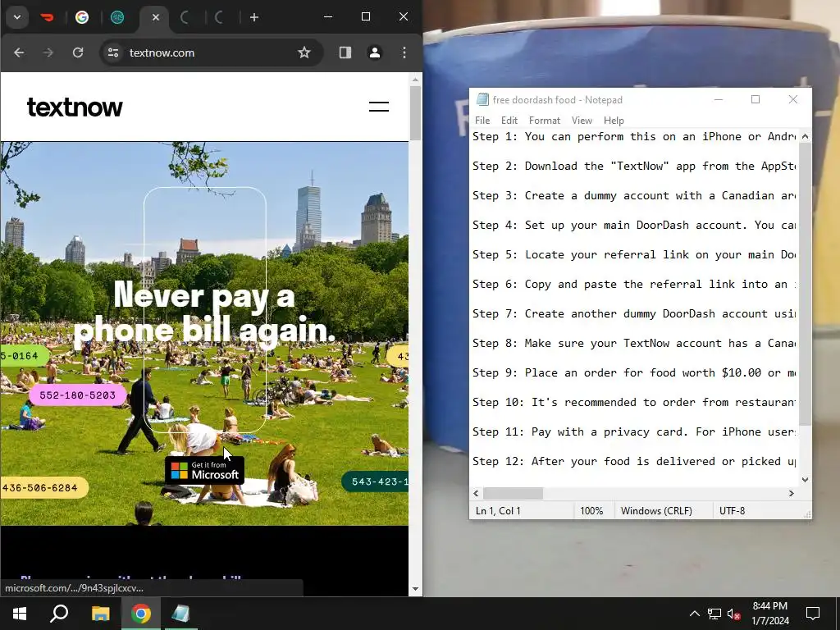
Task: Minimize the Notepad window
Action: (x=719, y=99)
